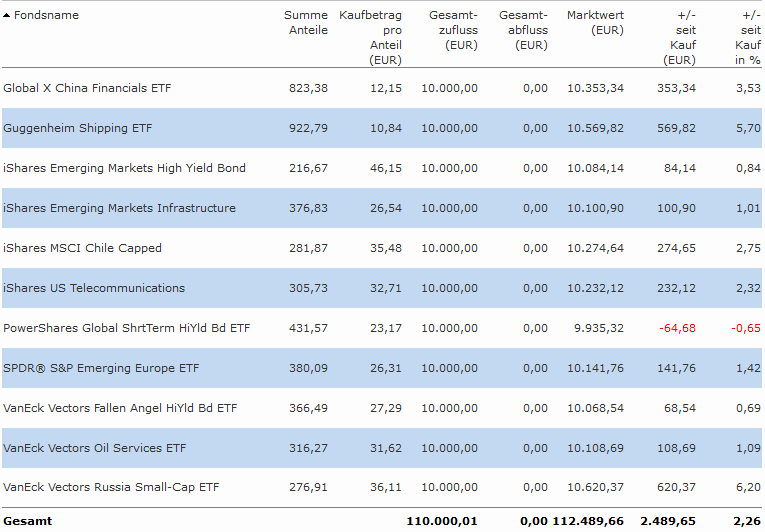Sort table by Fondsname column header
The width and height of the screenshot is (765, 532).
click(x=48, y=16)
